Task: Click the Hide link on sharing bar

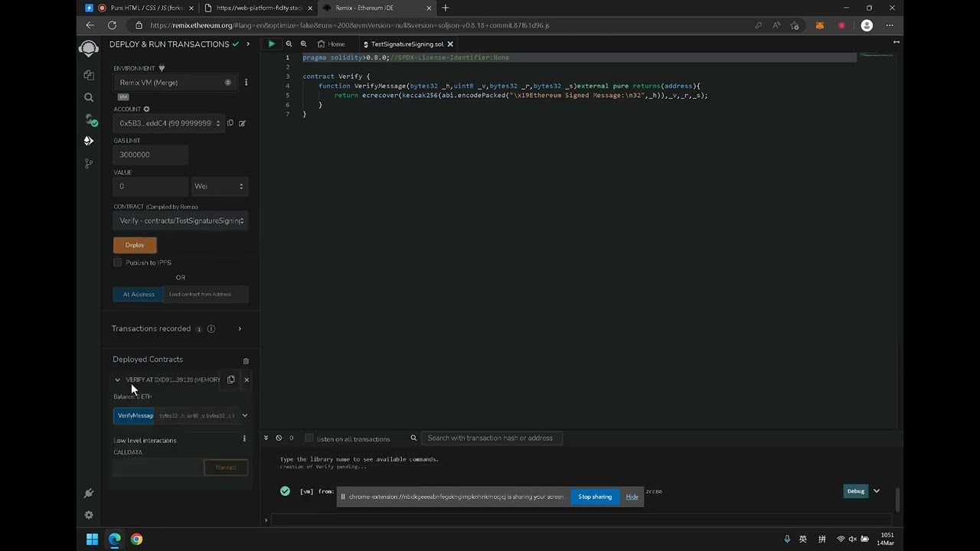Action: [632, 497]
